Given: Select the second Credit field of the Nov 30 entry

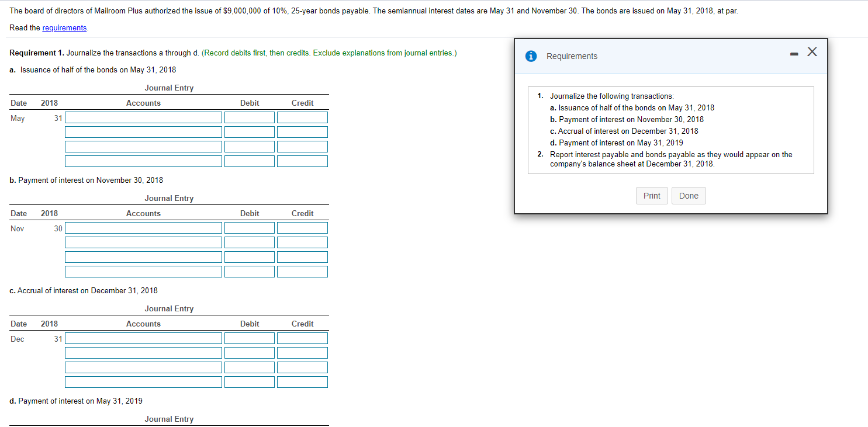Looking at the screenshot, I should tap(302, 242).
